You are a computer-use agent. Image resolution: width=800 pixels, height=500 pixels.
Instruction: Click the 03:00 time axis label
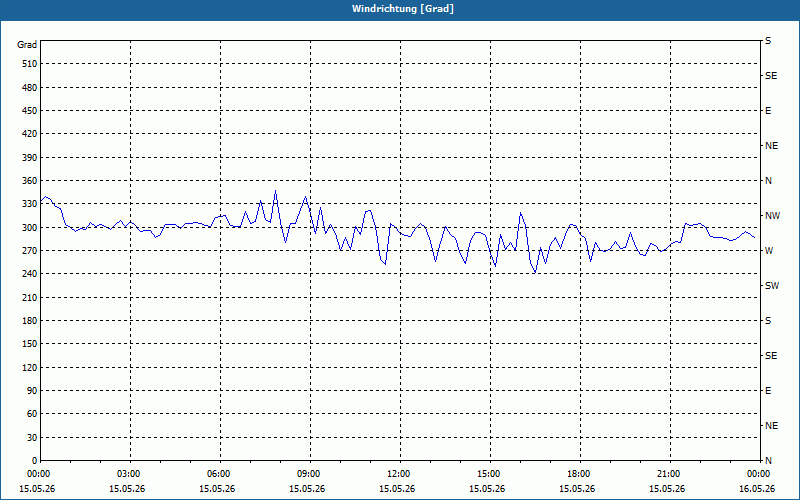click(130, 474)
